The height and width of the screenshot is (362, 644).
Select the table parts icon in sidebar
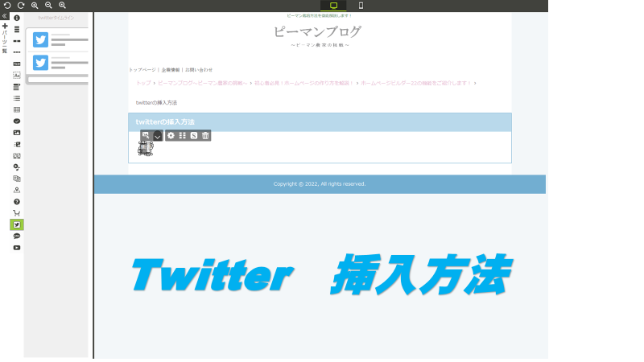[17, 109]
